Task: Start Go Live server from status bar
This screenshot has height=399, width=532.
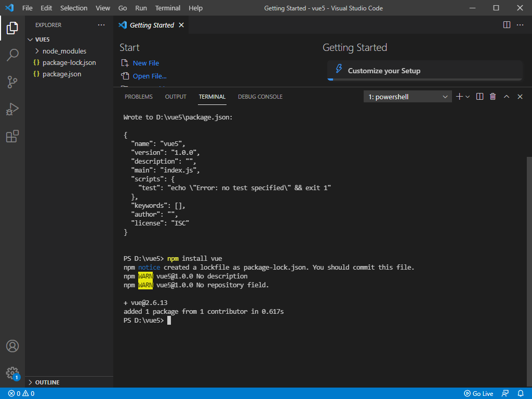Action: 478,394
